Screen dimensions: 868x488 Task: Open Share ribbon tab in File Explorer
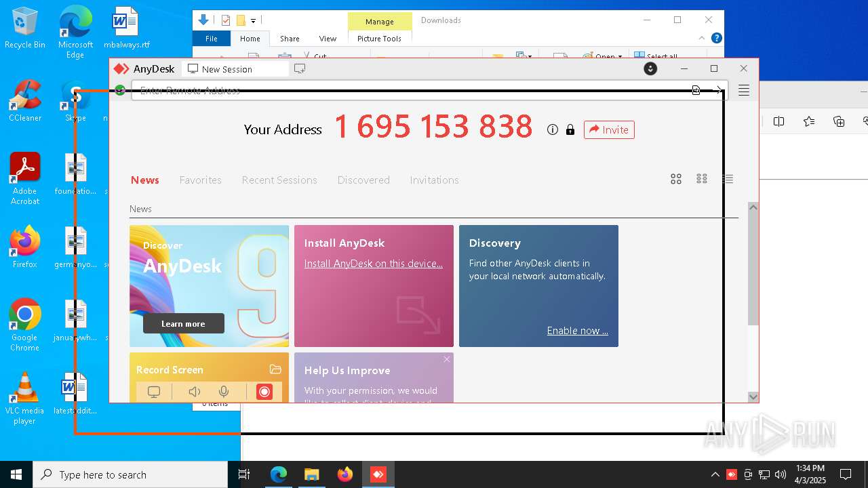click(290, 39)
